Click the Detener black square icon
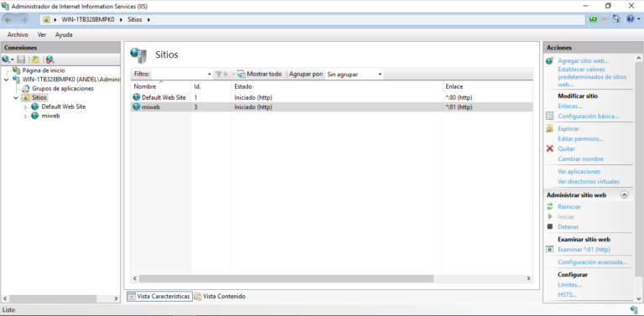This screenshot has width=644, height=316. (x=550, y=226)
